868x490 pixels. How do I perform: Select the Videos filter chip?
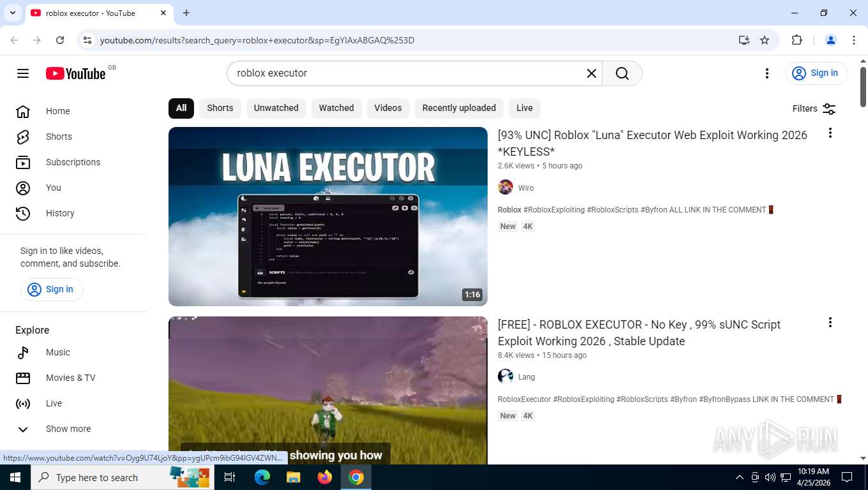388,108
